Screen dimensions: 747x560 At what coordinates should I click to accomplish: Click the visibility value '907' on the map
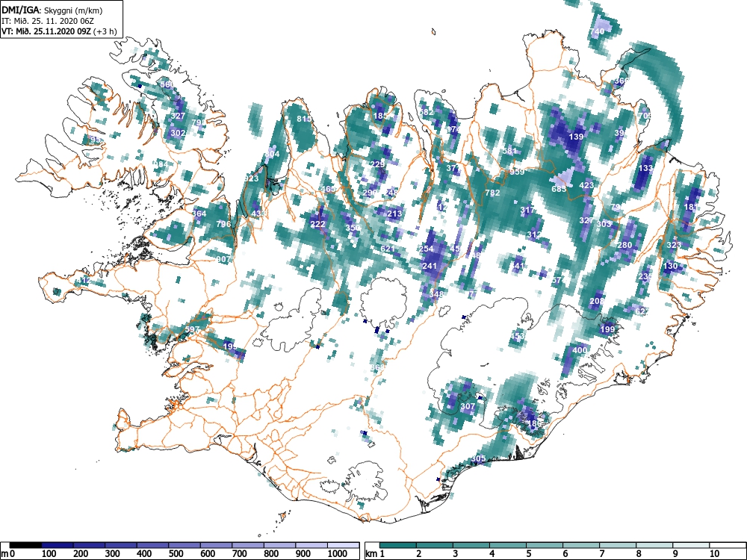(223, 259)
